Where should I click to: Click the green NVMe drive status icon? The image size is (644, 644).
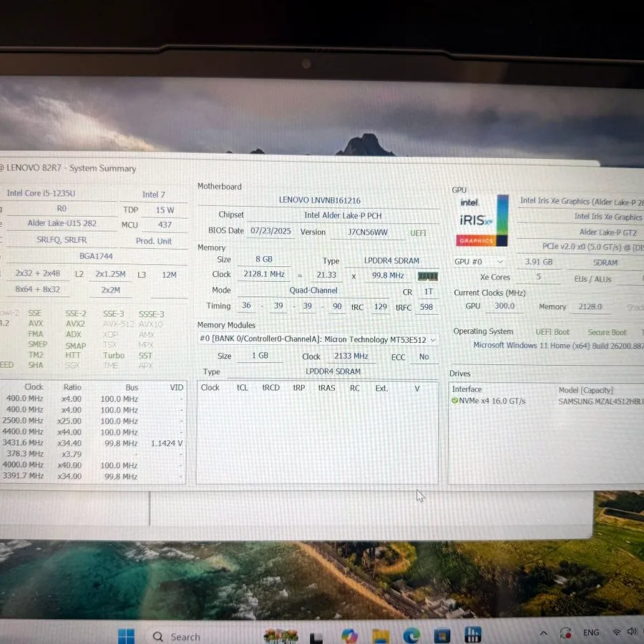(x=454, y=401)
